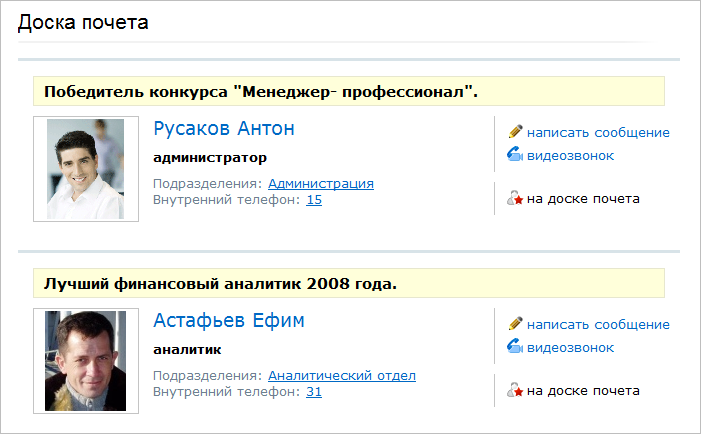Click 'на доске почета' label for Русаков Антон

(x=583, y=198)
